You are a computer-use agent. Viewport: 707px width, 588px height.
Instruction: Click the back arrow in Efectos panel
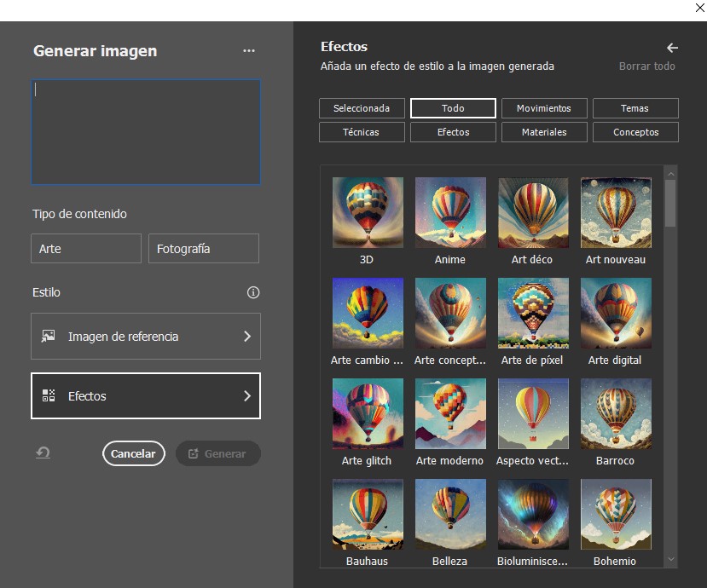(x=672, y=48)
